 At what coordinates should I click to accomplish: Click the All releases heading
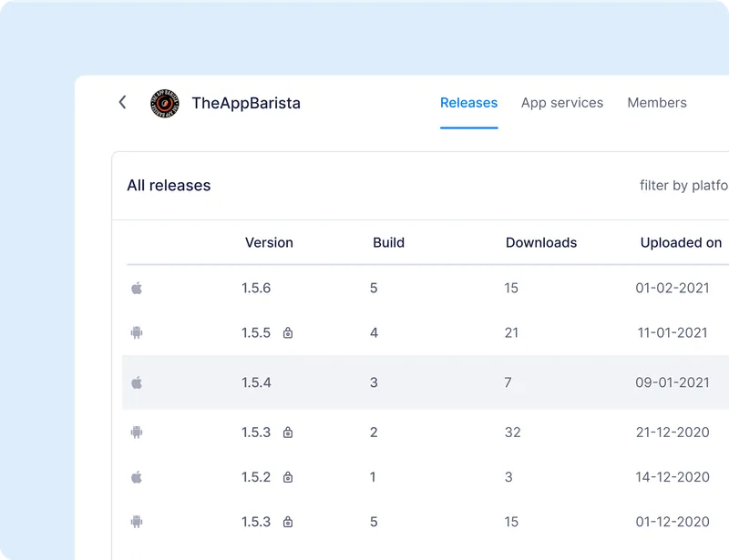click(x=169, y=186)
